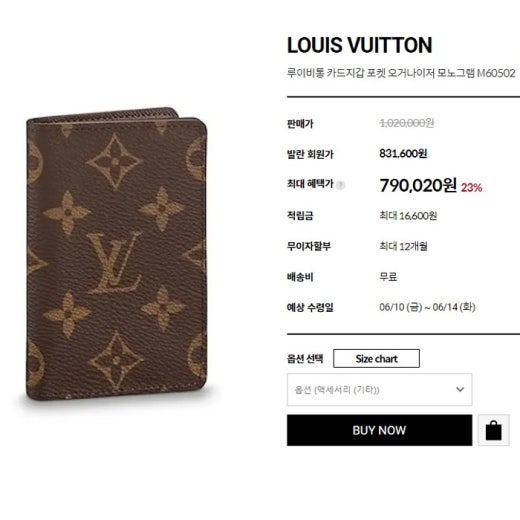The image size is (520, 520).
Task: Click the 최대 16,600원 reward points value
Action: [x=408, y=216]
